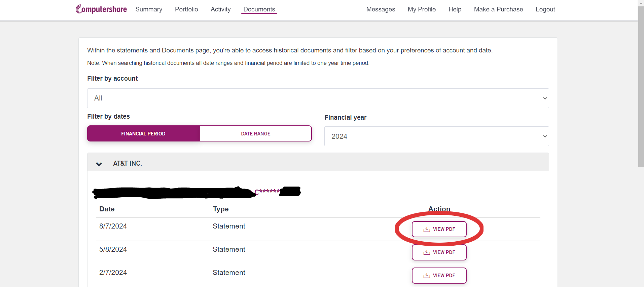Collapse the AT&T INC. section
The width and height of the screenshot is (644, 287).
click(99, 164)
